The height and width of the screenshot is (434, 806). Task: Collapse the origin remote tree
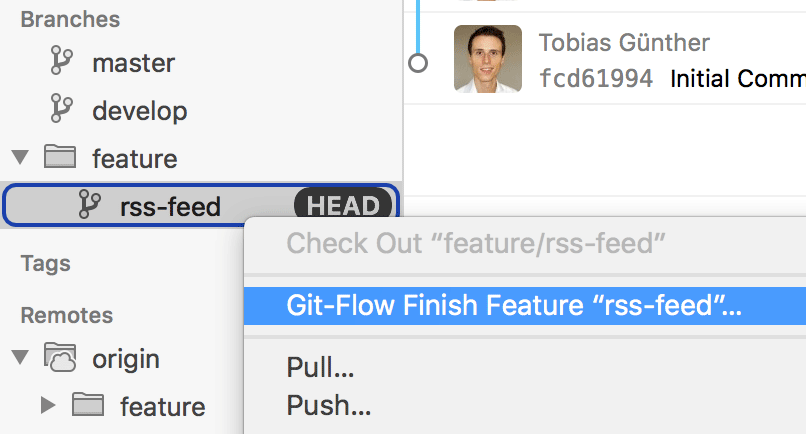click(x=20, y=358)
